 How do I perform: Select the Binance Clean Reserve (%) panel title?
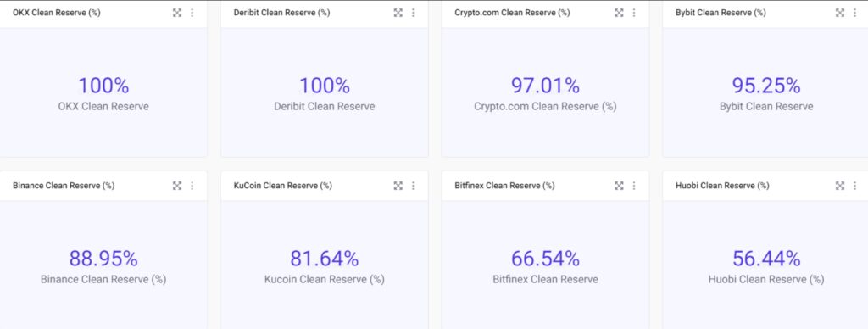[64, 186]
